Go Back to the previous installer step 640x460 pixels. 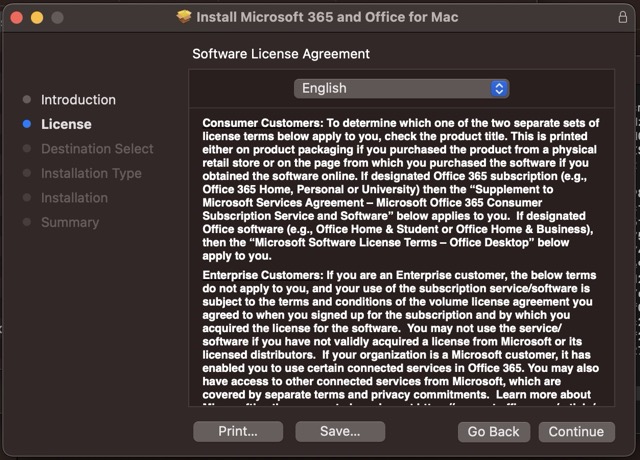(493, 431)
